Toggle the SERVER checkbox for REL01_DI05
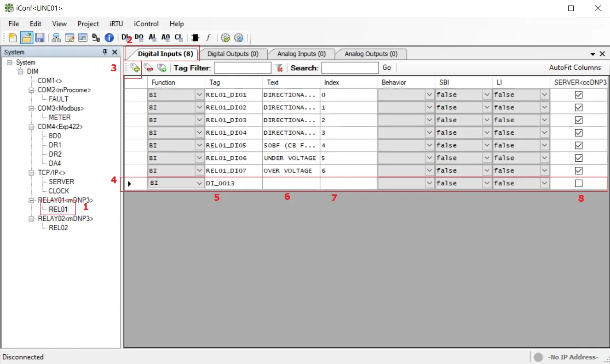This screenshot has width=610, height=364. [579, 145]
